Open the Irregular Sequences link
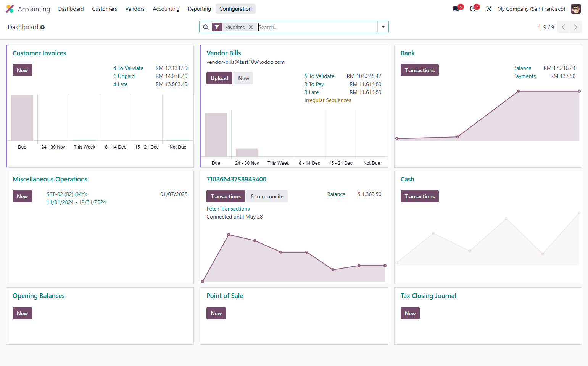588x366 pixels. 328,100
